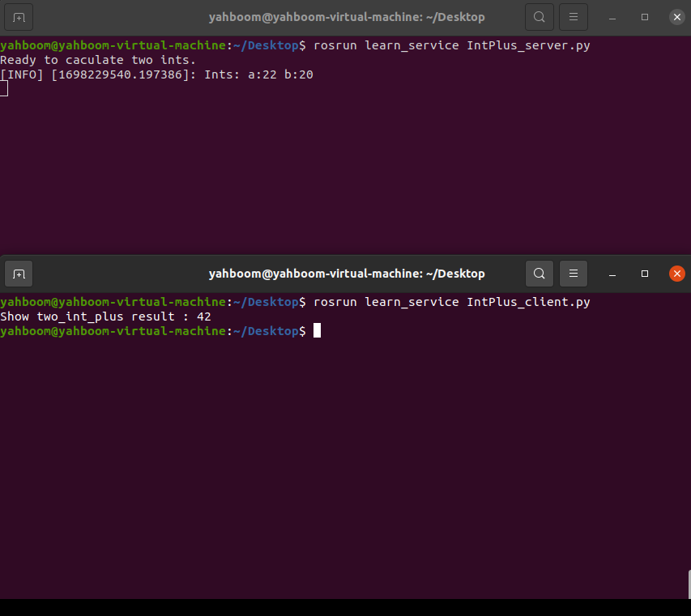Click the 'Show two_int_plus result : 42' line
This screenshot has height=616, width=691.
(106, 316)
